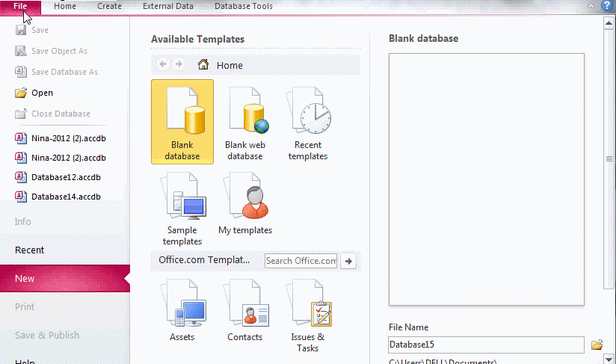Open recent file Database12.accdb
This screenshot has width=616, height=364.
58,177
